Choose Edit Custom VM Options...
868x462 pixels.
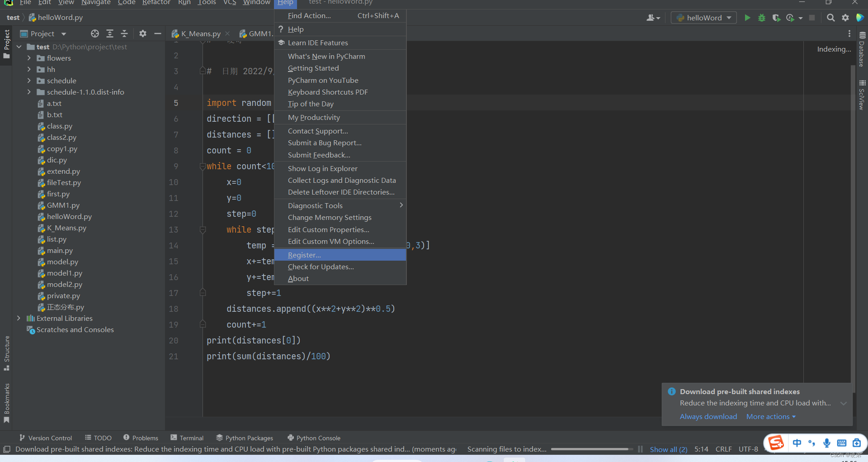(x=340, y=241)
